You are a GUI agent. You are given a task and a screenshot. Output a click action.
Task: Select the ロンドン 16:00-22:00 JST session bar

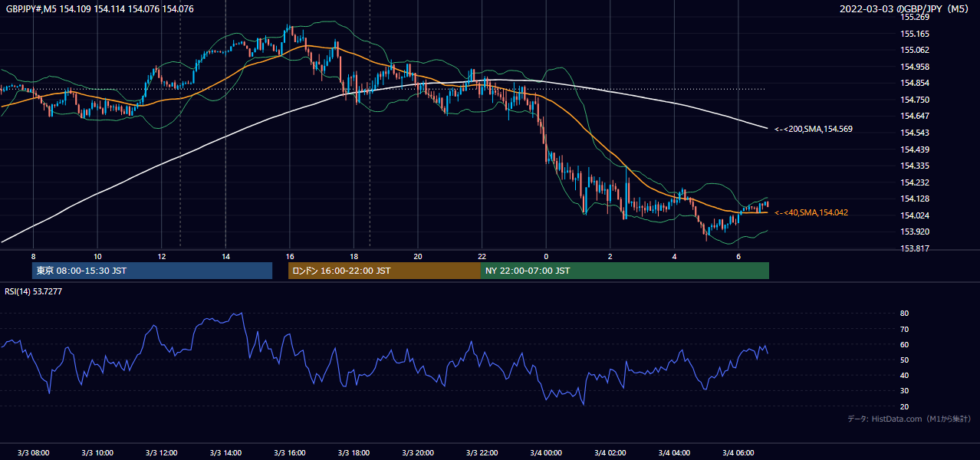pyautogui.click(x=384, y=271)
